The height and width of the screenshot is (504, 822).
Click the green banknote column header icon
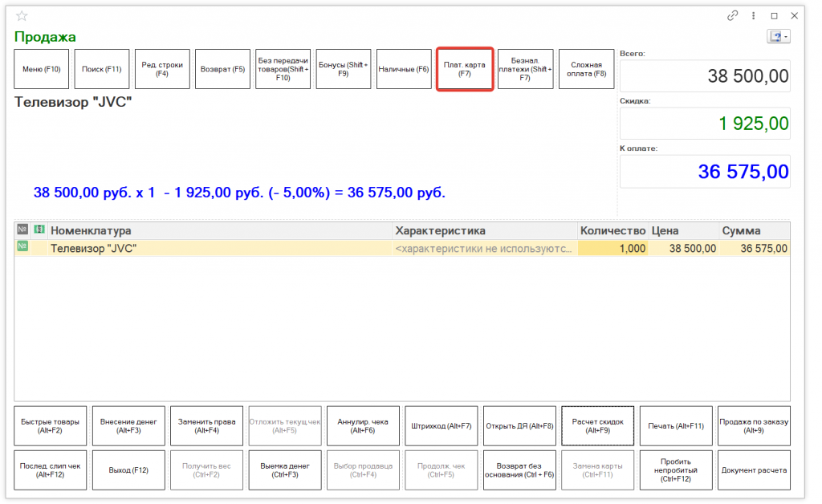tap(39, 230)
